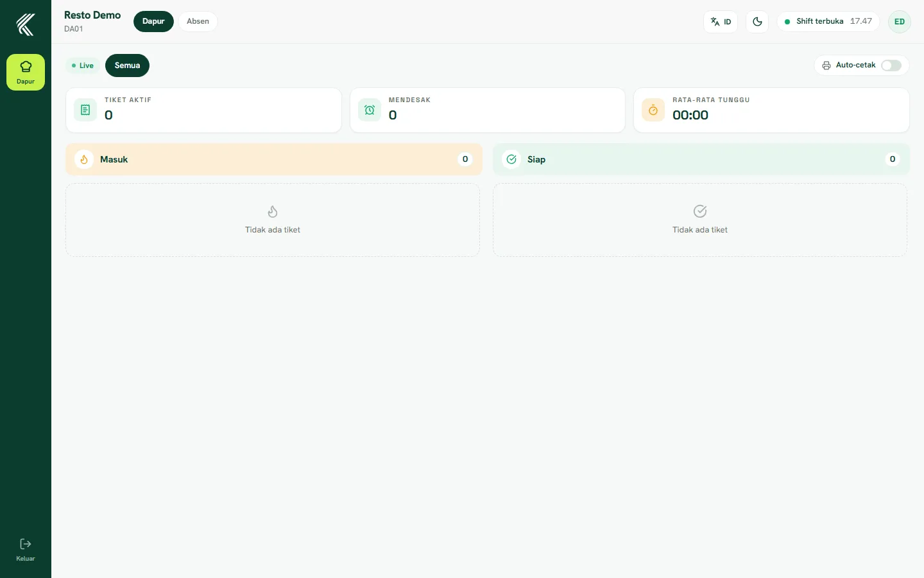Enable the Auto-cetak switch

(x=891, y=66)
